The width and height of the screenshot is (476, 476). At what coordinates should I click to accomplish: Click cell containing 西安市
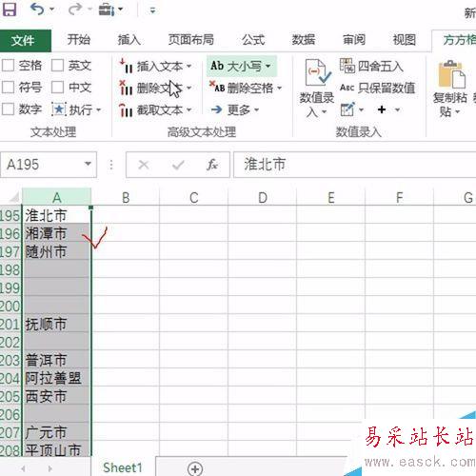(56, 396)
